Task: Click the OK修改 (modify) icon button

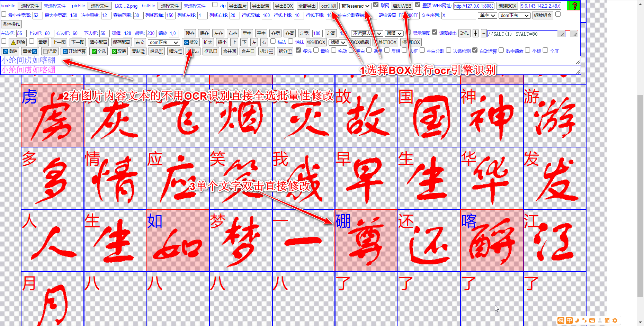Action: 190,42
